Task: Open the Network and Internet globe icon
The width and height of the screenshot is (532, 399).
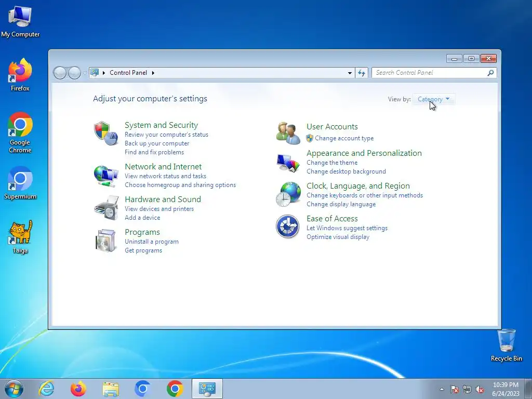Action: 106,176
